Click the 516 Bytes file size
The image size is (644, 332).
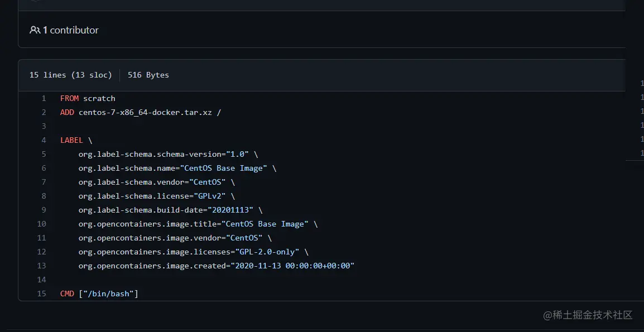coord(148,75)
